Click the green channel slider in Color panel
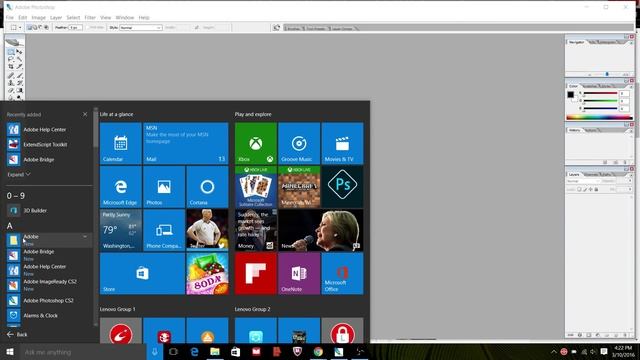This screenshot has width=640, height=360. [600, 101]
